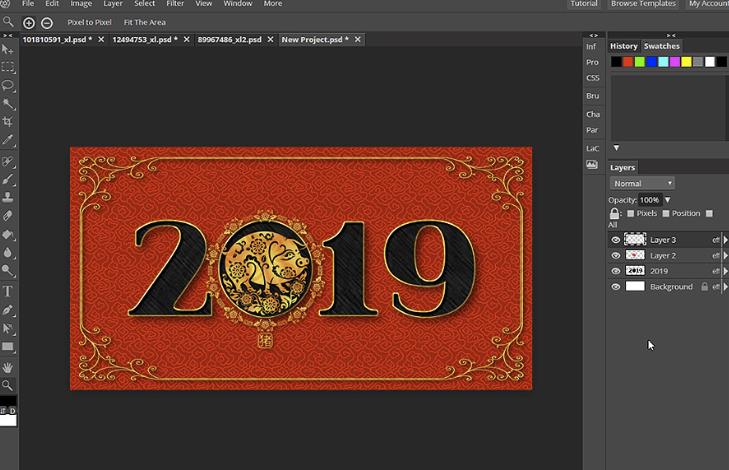Open the image panel icon below LaC
The height and width of the screenshot is (470, 729).
tap(592, 165)
